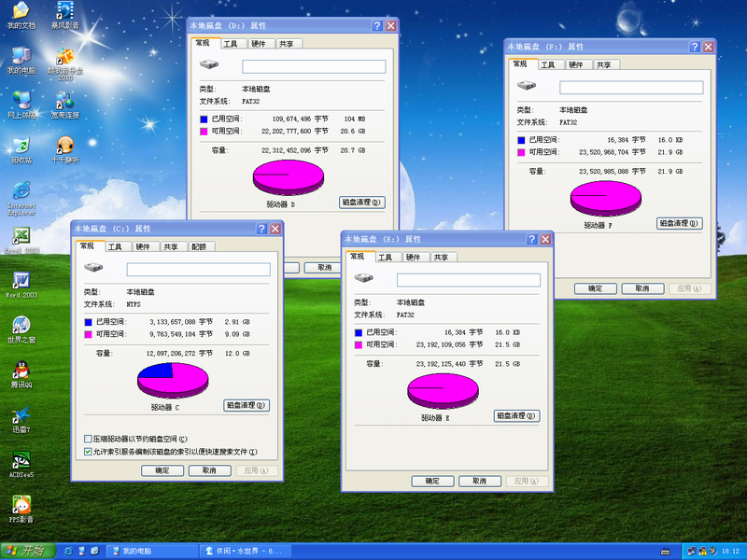Image resolution: width=747 pixels, height=560 pixels.
Task: Click the 千千静听 desktop shortcut
Action: click(x=65, y=150)
